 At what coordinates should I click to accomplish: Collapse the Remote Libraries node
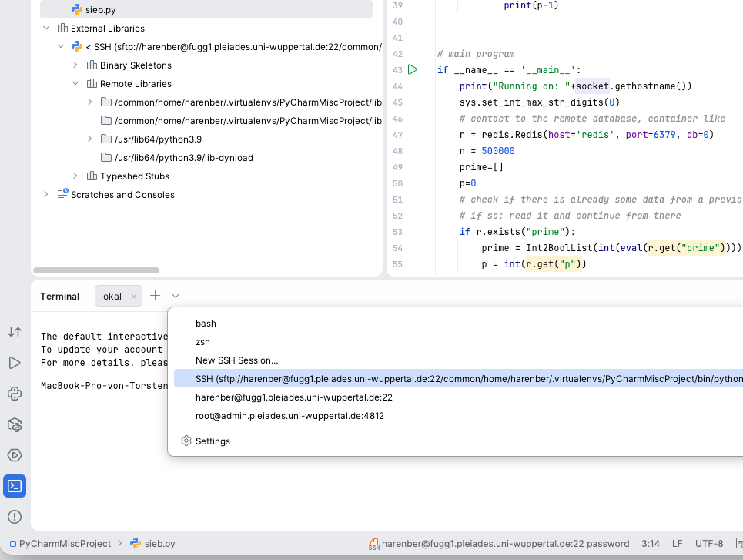tap(75, 84)
